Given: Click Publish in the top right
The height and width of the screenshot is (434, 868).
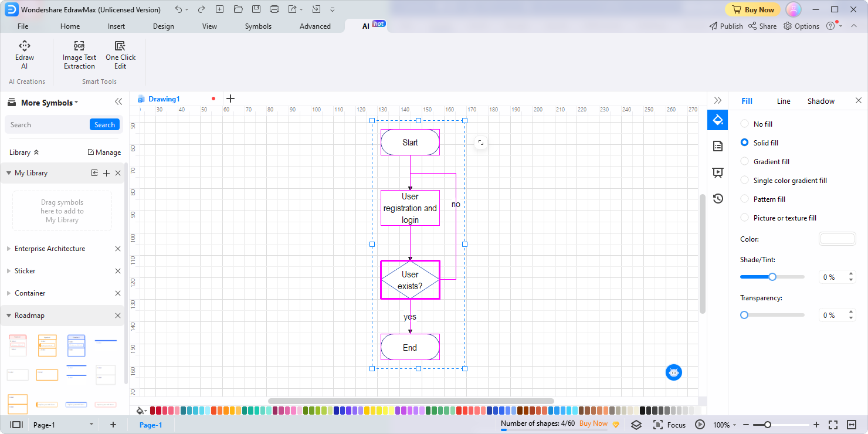Looking at the screenshot, I should click(x=726, y=26).
